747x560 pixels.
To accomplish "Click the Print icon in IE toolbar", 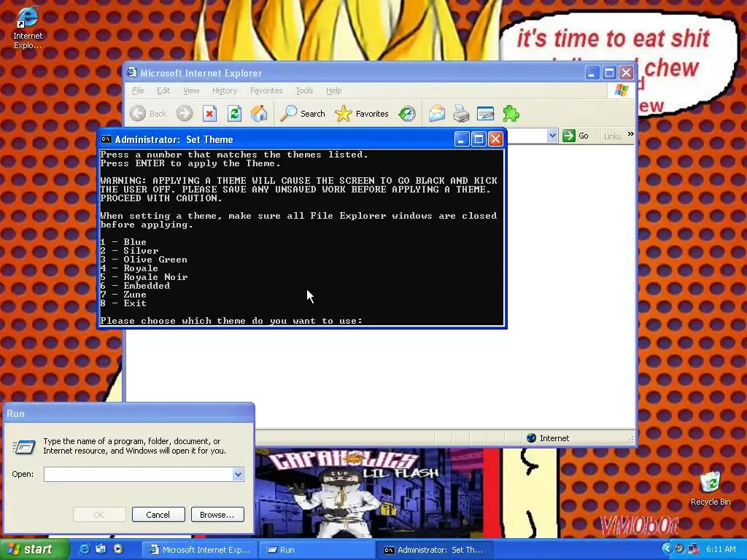I will point(461,113).
